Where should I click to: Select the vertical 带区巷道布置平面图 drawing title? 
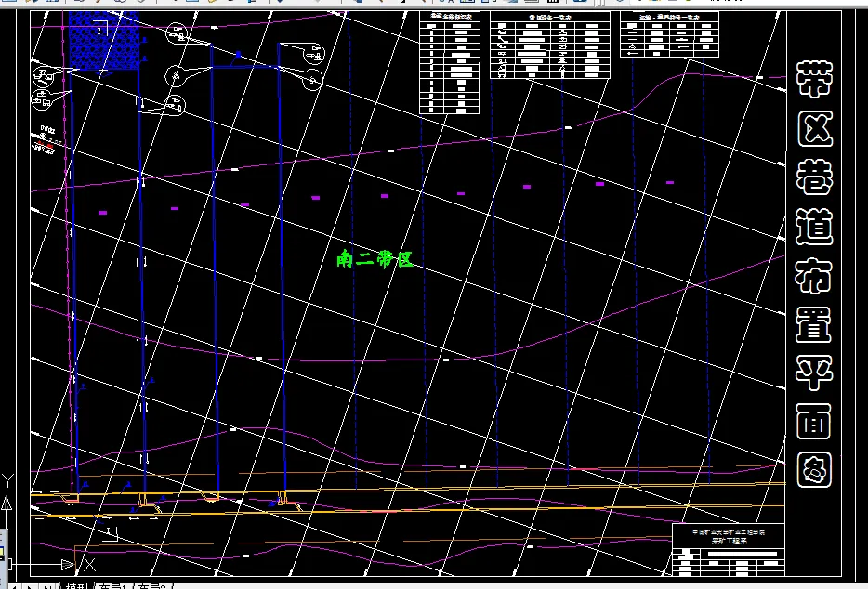pyautogui.click(x=814, y=273)
